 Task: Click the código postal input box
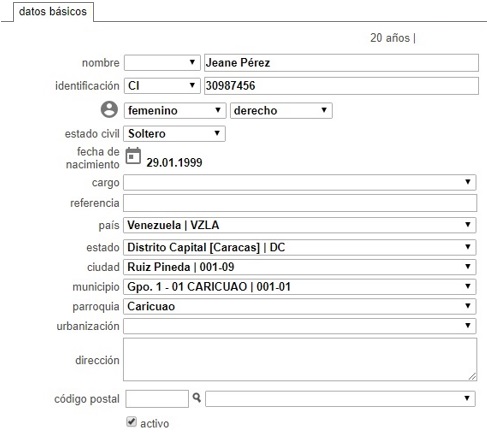point(157,399)
